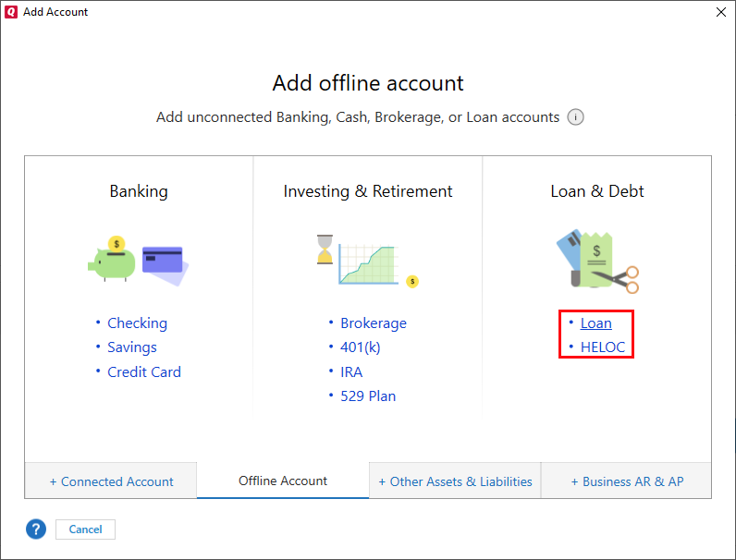Image resolution: width=736 pixels, height=560 pixels.
Task: Add an offline Checking account
Action: coord(137,323)
